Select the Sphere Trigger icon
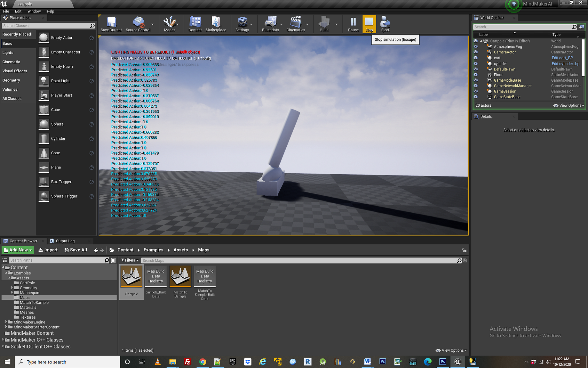The image size is (588, 368). coord(44,196)
